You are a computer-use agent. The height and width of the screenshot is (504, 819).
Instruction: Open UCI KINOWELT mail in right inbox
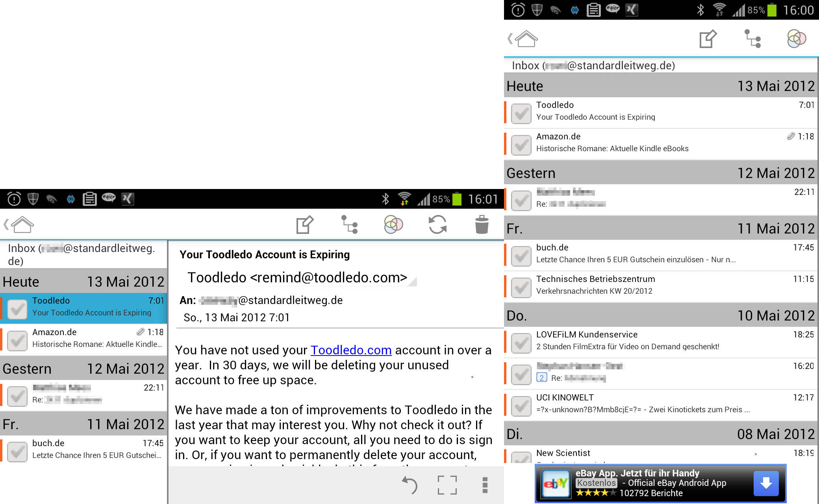point(661,405)
